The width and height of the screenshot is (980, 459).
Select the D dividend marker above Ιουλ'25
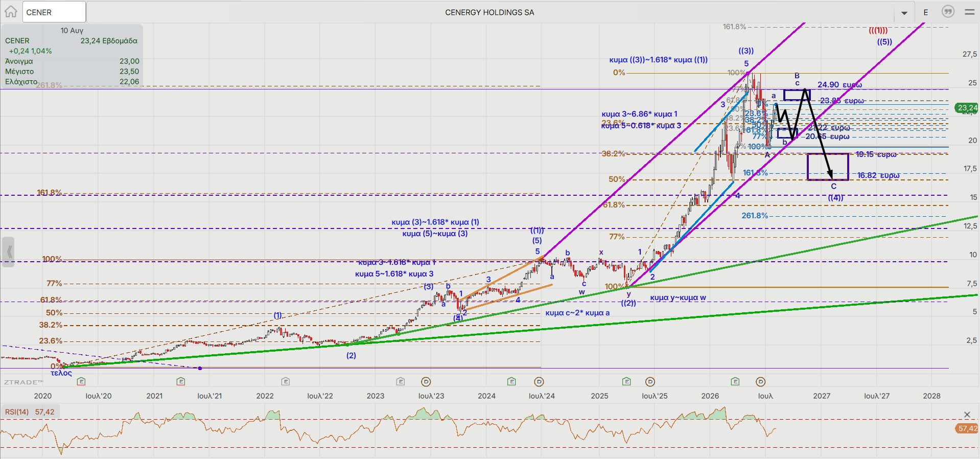[x=650, y=381]
